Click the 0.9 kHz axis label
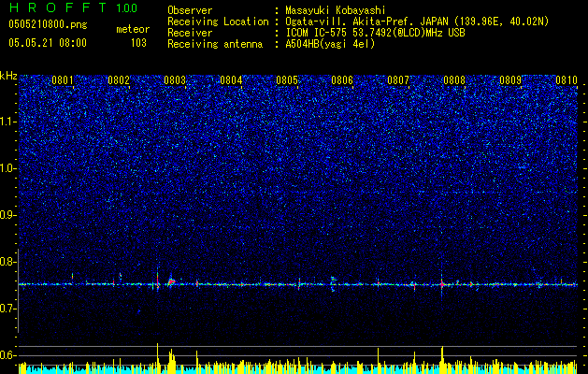Screen dimensions: 588x374 7,215
